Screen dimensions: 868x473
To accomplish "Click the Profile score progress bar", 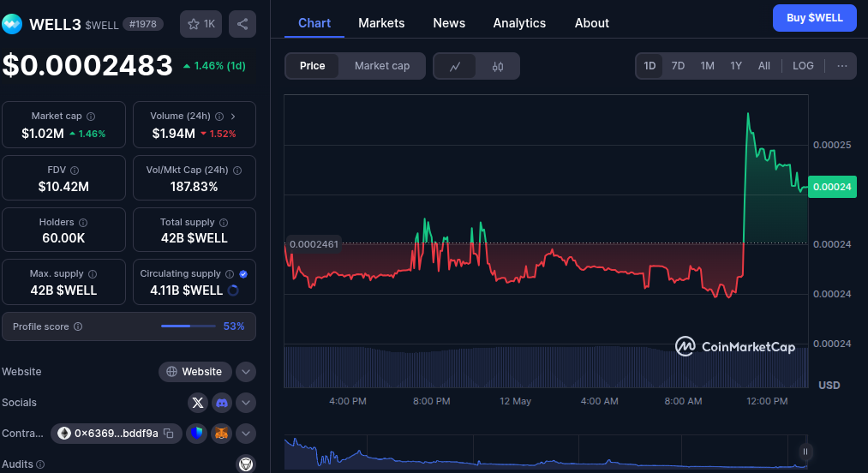I will [189, 326].
